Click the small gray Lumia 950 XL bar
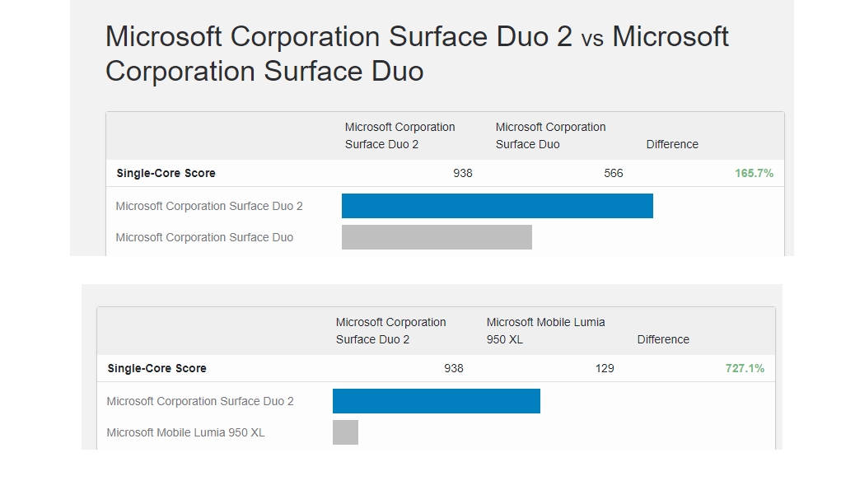 pyautogui.click(x=345, y=432)
